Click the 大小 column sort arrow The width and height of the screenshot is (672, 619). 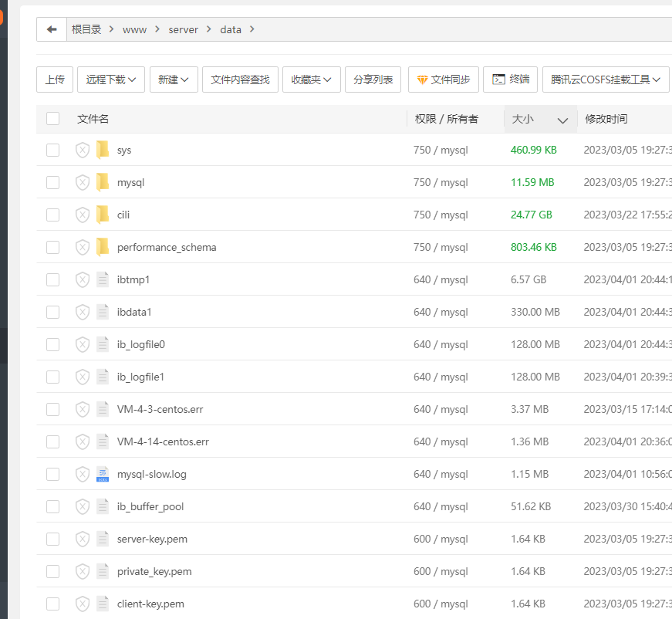click(562, 120)
